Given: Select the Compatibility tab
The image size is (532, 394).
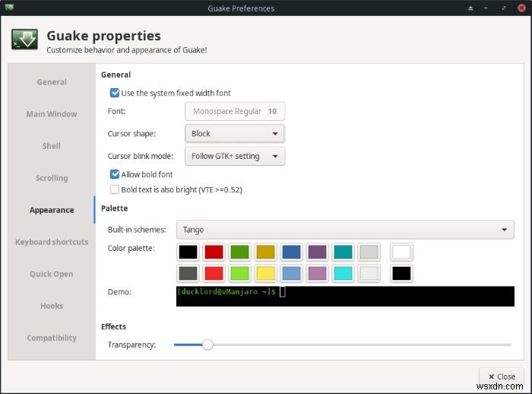Looking at the screenshot, I should [x=52, y=338].
